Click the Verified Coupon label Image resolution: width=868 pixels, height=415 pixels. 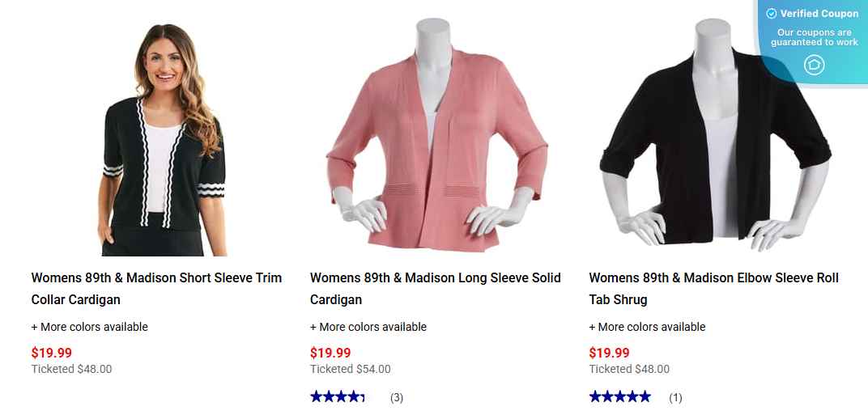(819, 14)
